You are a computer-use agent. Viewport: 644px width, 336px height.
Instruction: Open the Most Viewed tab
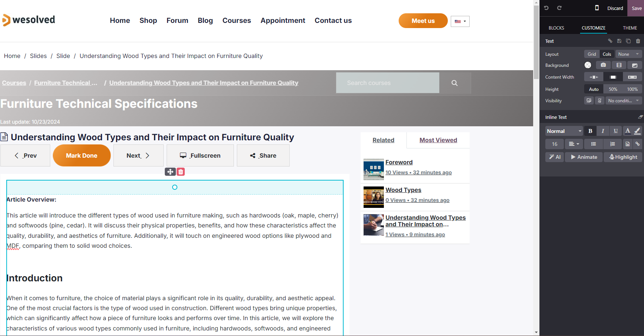[x=438, y=140]
